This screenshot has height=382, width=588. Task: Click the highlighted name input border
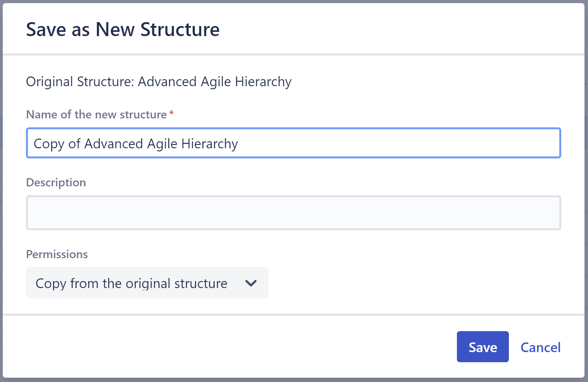(x=293, y=128)
